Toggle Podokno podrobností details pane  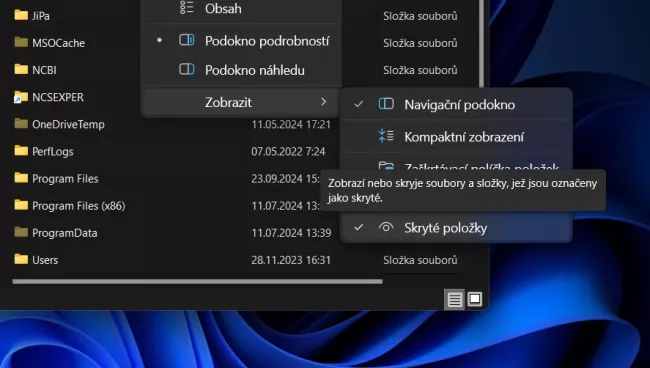point(241,41)
